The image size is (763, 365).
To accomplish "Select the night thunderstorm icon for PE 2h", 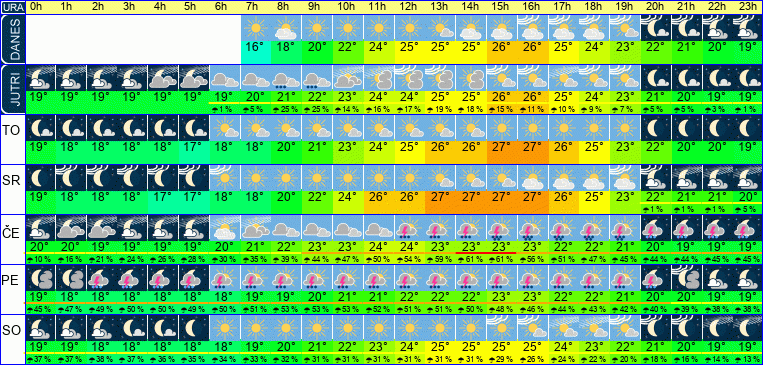I will (x=102, y=277).
